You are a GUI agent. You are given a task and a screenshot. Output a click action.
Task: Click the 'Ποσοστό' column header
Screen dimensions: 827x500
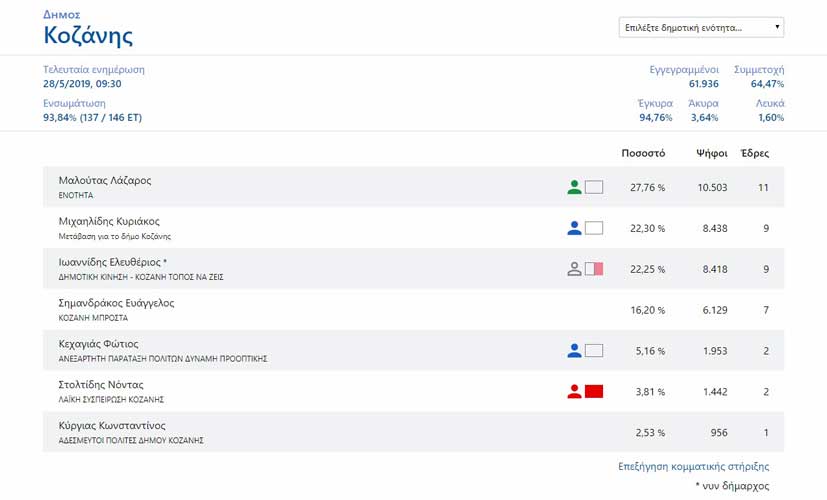(x=643, y=153)
